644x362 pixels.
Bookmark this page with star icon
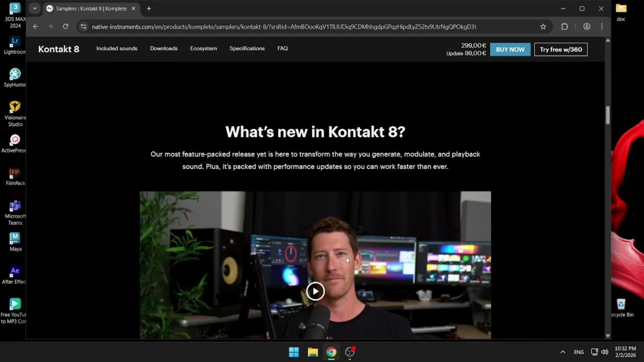click(543, 27)
